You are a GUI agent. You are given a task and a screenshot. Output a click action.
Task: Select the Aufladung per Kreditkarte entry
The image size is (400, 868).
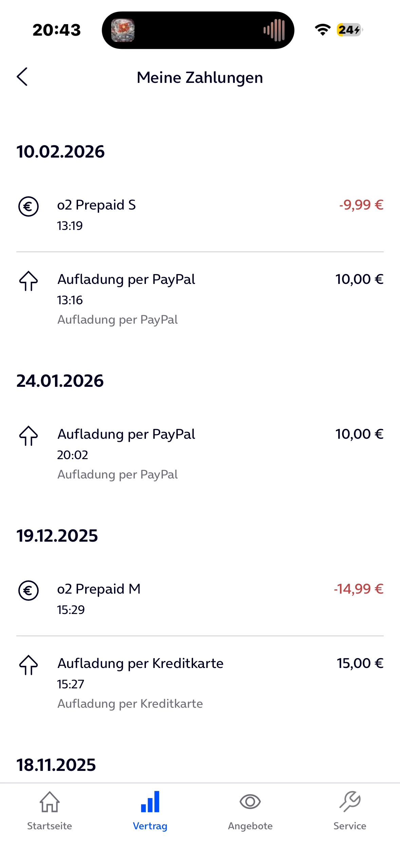(x=140, y=664)
